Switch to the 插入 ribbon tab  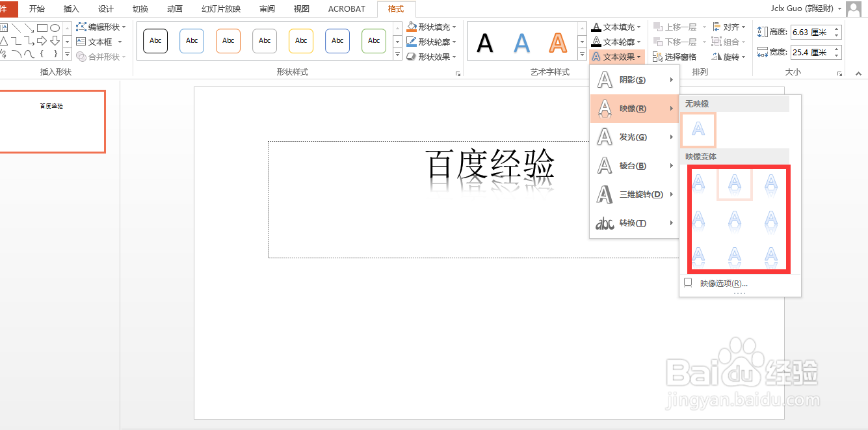(72, 8)
